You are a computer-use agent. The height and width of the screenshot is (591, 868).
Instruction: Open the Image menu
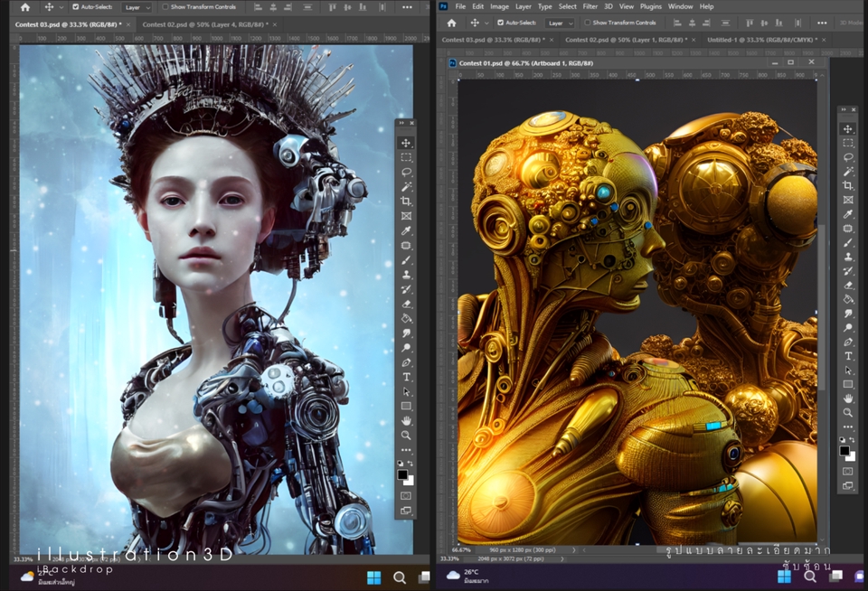[499, 6]
